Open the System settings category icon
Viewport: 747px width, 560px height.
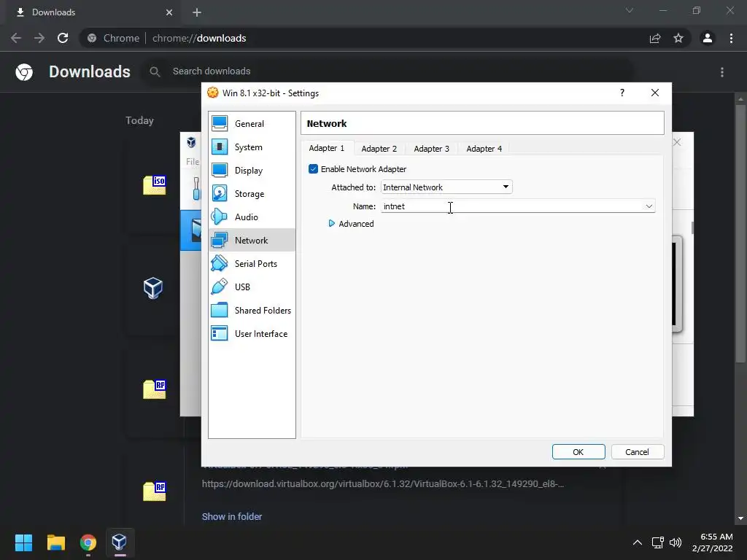(220, 147)
